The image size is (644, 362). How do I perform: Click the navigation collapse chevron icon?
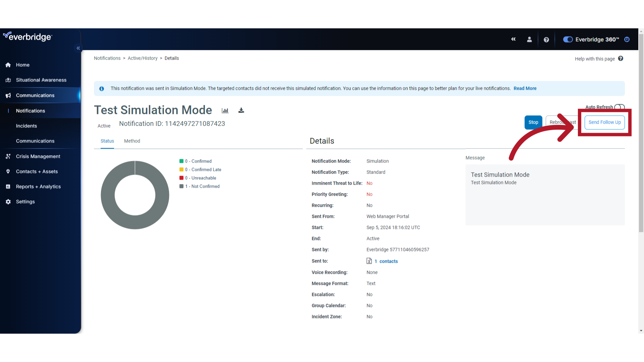(x=78, y=48)
